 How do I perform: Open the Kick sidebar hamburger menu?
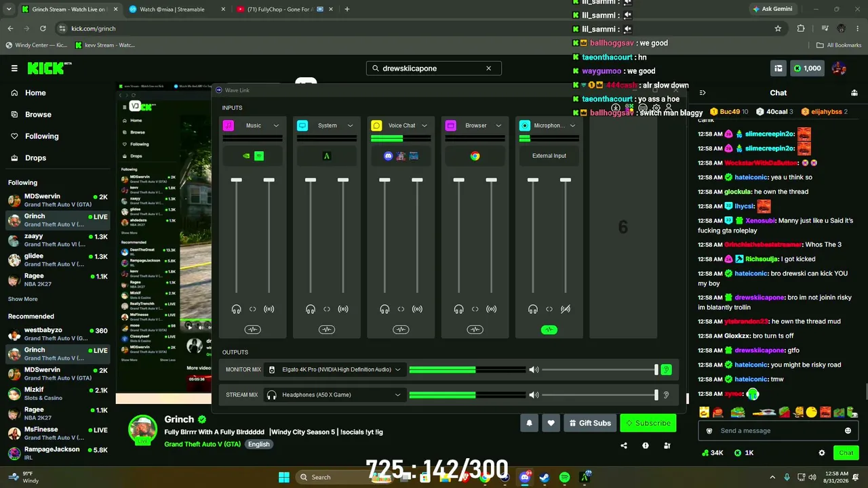(14, 68)
